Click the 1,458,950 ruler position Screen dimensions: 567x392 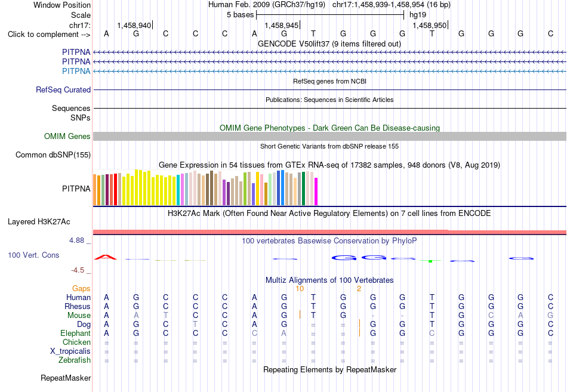pos(429,25)
